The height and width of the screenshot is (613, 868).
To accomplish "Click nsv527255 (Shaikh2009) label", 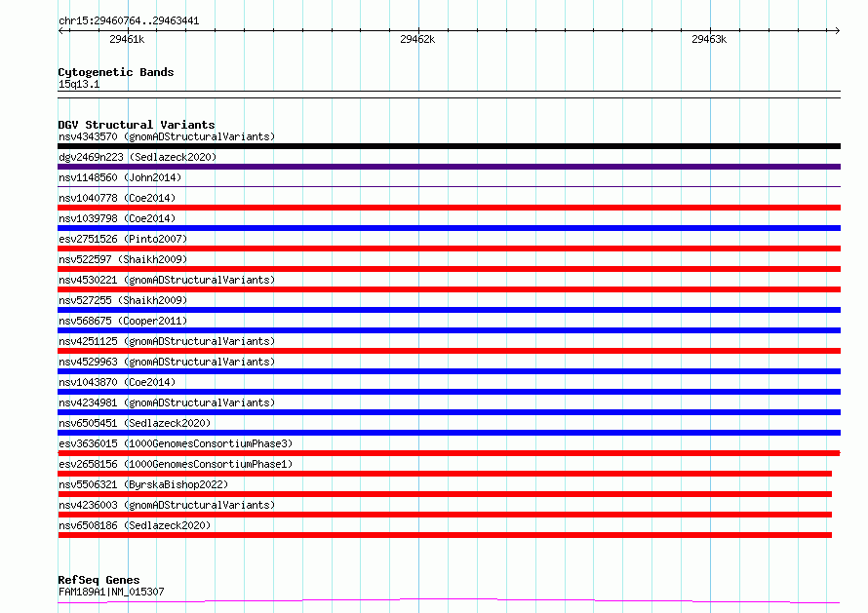I will [x=123, y=300].
